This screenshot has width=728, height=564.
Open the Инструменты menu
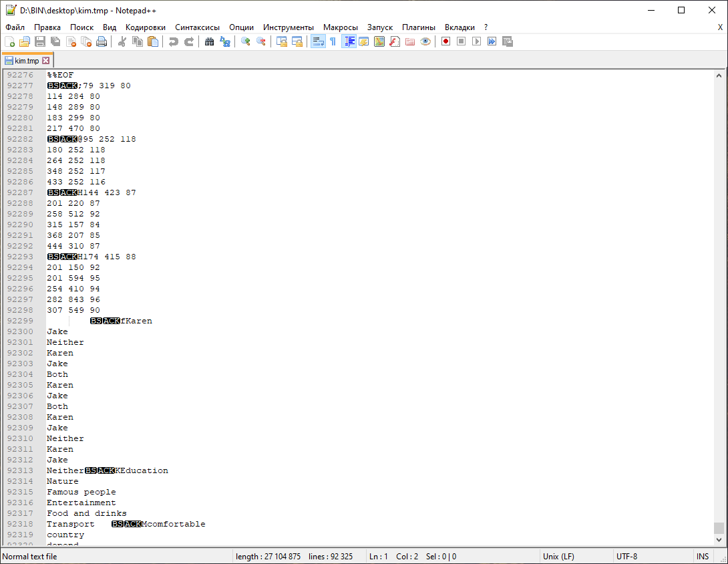(289, 27)
